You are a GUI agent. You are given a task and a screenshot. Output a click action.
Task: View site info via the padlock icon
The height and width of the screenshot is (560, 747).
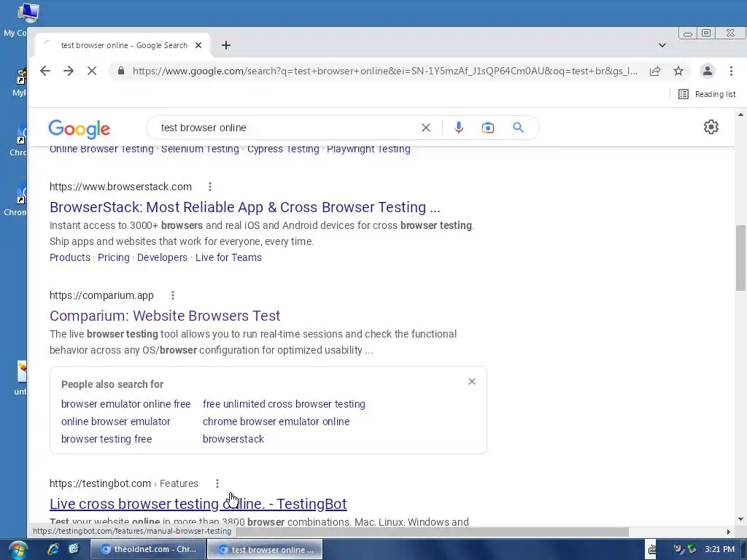(x=121, y=71)
